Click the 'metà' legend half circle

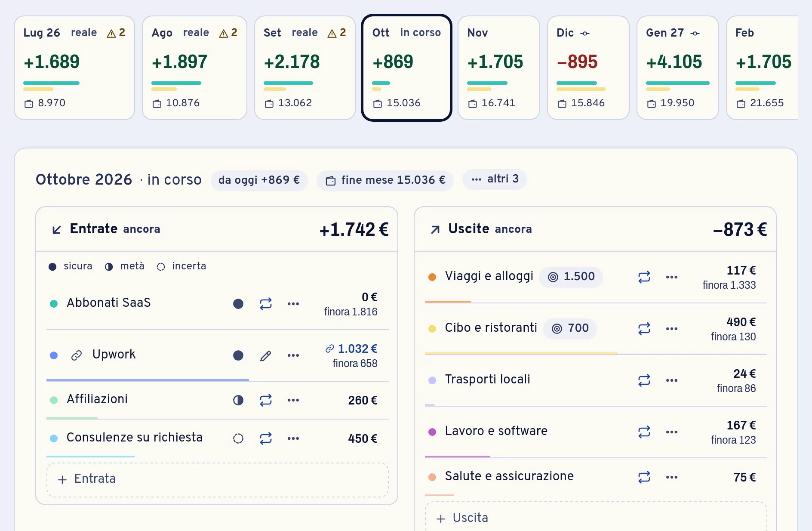[x=109, y=267]
